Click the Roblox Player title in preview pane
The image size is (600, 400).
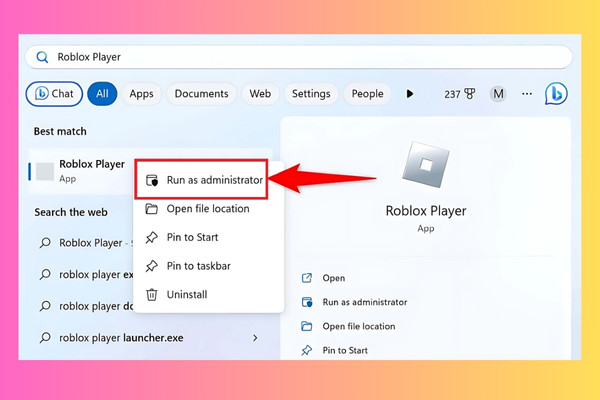426,211
